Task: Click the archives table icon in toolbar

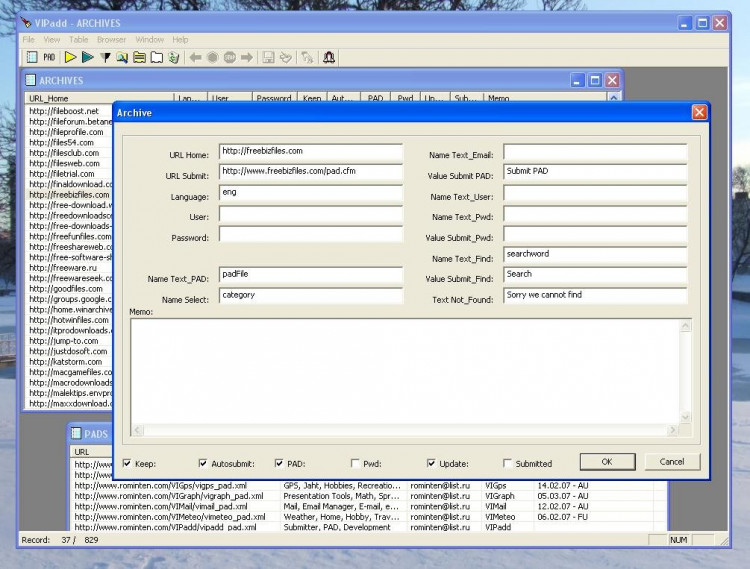Action: point(31,57)
